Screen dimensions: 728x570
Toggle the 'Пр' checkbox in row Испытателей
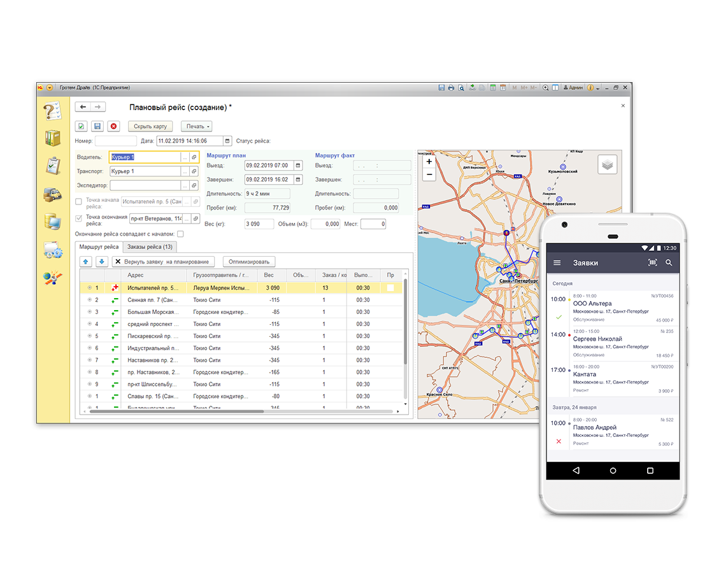390,288
